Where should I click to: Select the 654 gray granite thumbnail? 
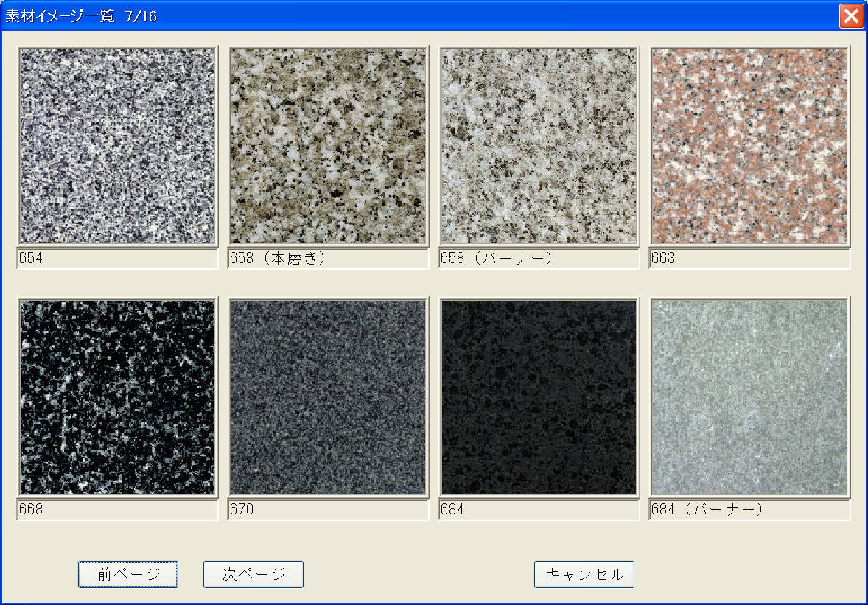[117, 146]
